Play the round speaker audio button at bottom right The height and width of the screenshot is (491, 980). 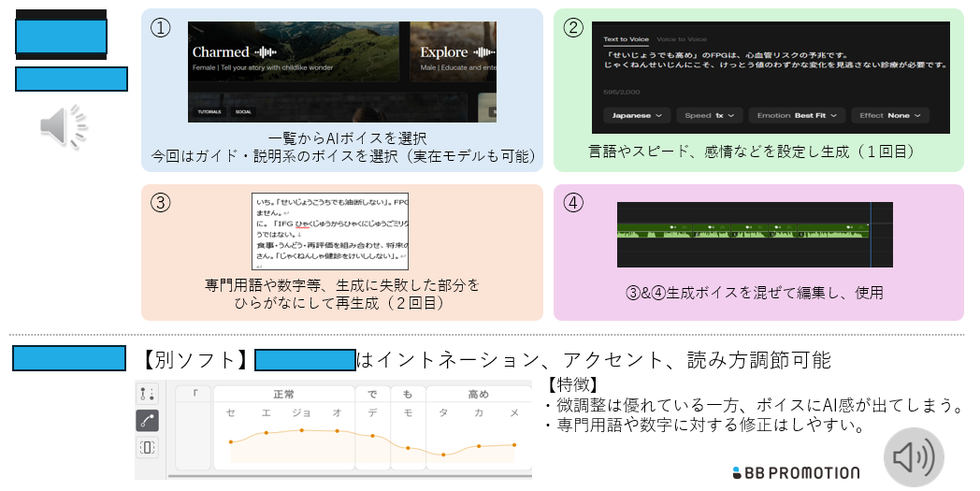click(x=914, y=457)
